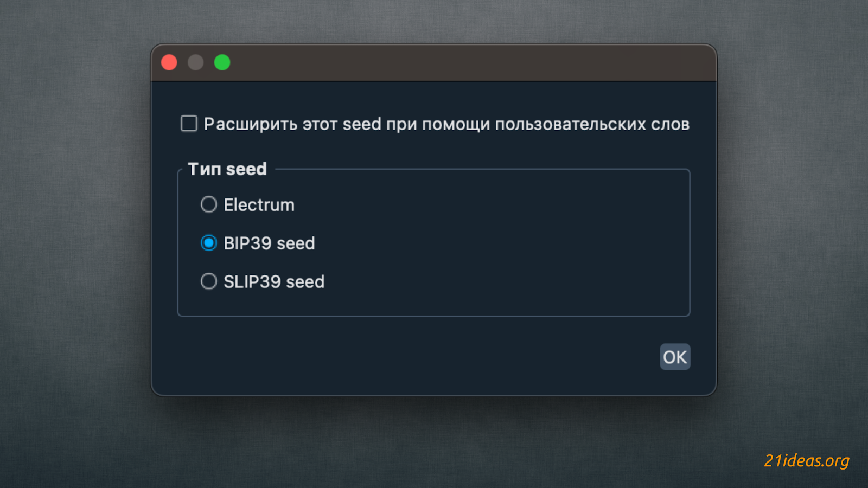Click the 'Расширить этот seed' checkbox label text
868x488 pixels.
[x=446, y=124]
